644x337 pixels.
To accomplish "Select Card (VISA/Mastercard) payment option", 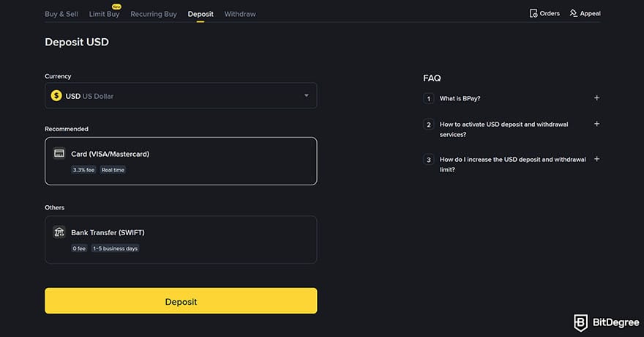I will [181, 161].
